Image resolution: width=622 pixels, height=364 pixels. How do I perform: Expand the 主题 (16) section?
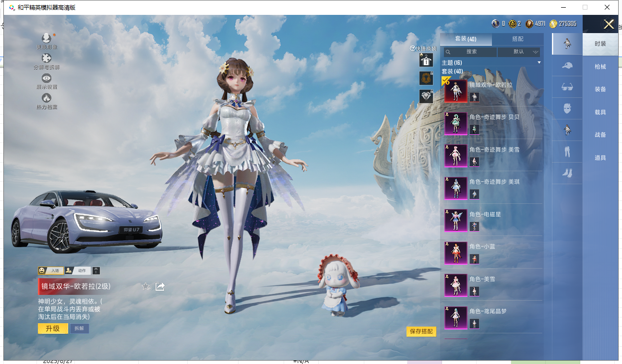491,63
